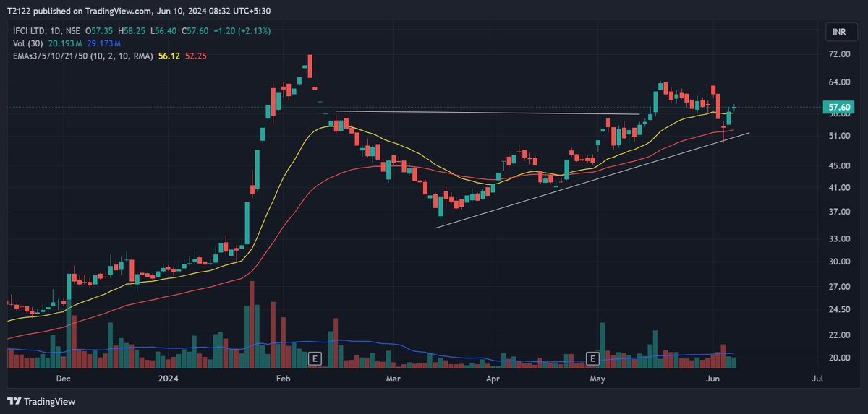The height and width of the screenshot is (414, 868).
Task: Click the 56.12 yellow EMA value
Action: pos(169,55)
